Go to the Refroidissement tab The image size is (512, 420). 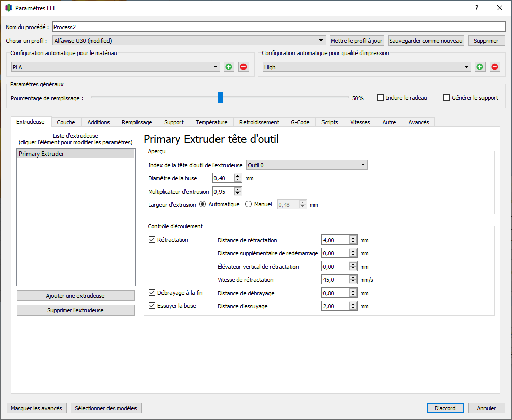pos(259,122)
